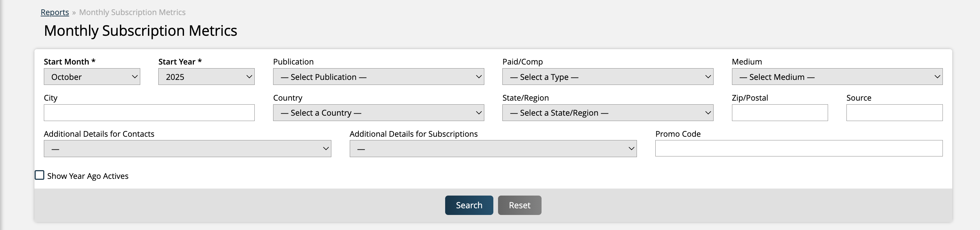Expand the Select Publication dropdown
The image size is (980, 230).
click(378, 77)
